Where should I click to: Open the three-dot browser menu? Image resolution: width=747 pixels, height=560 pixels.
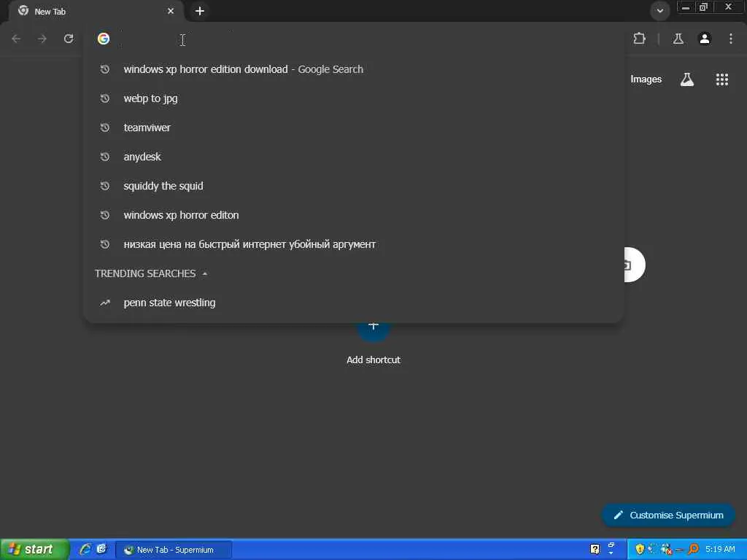(x=731, y=39)
